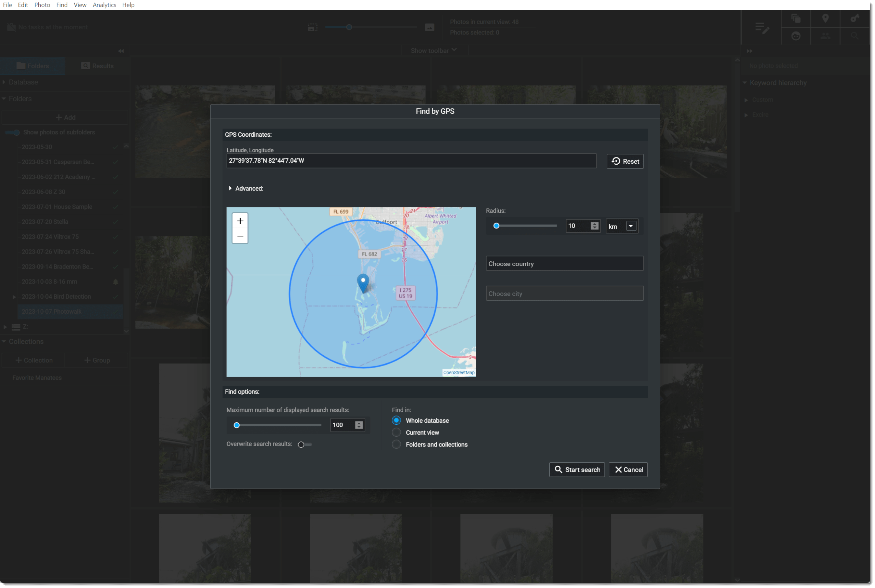This screenshot has width=875, height=588.
Task: Open the km unit dropdown
Action: tap(631, 226)
